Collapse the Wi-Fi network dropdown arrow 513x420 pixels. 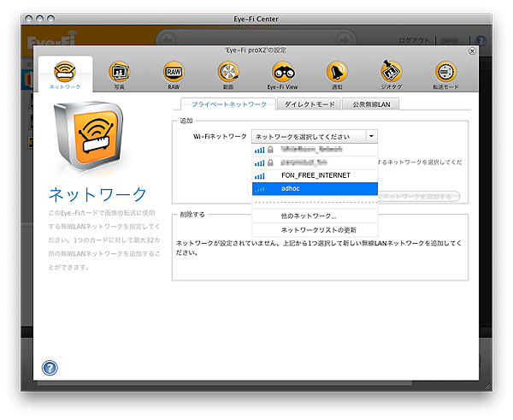(371, 136)
